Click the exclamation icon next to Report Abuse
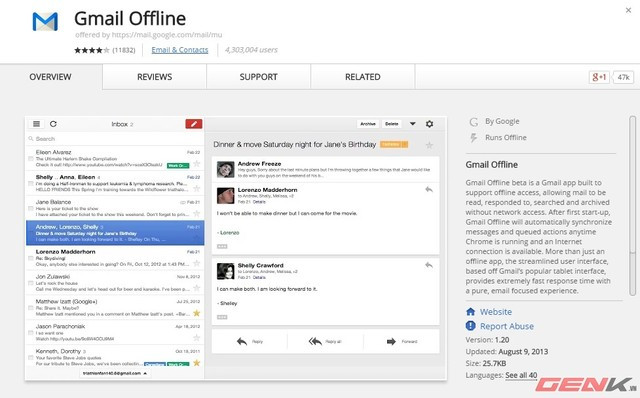This screenshot has height=398, width=640. click(x=471, y=326)
